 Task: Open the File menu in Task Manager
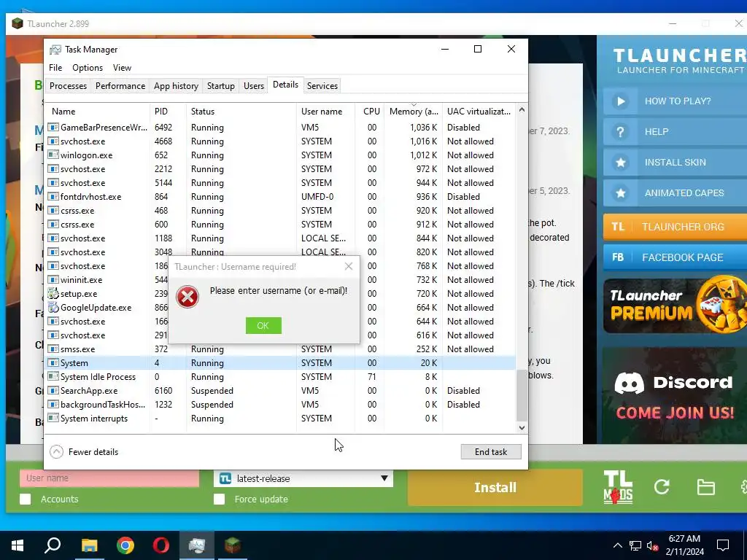point(55,68)
